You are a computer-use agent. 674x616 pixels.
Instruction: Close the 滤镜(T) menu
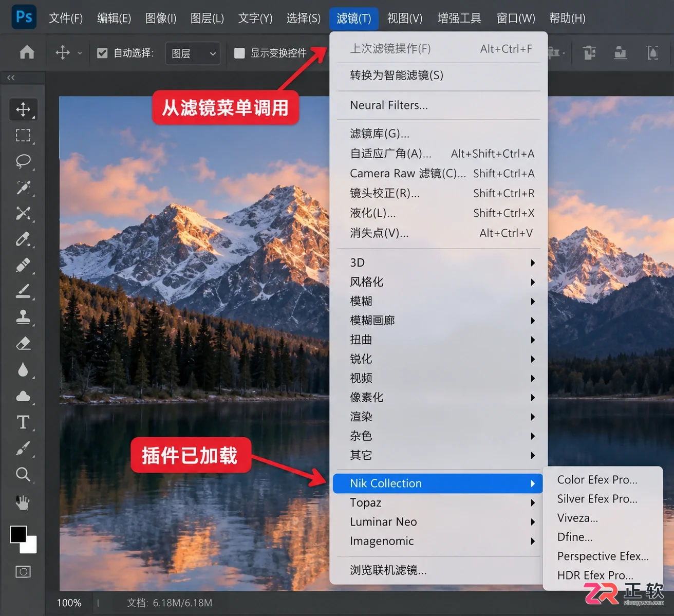point(354,18)
